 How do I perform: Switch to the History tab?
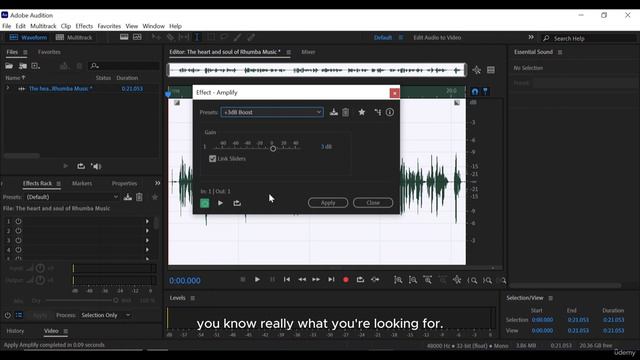click(16, 331)
